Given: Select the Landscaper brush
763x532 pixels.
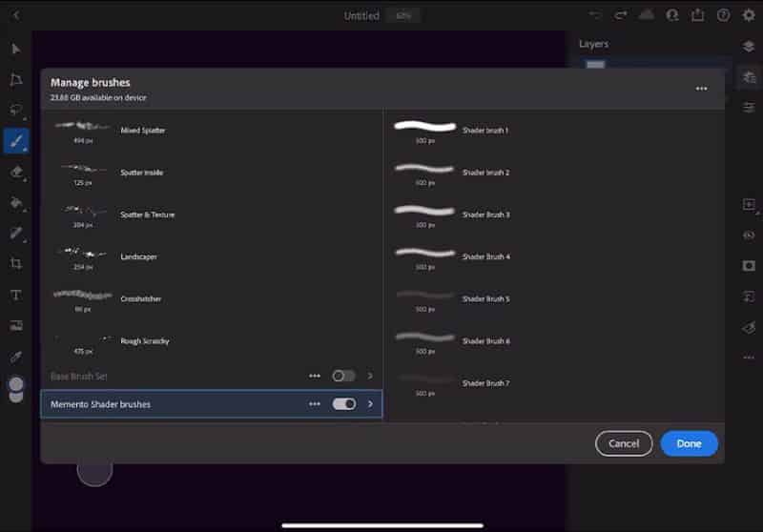Looking at the screenshot, I should click(212, 257).
